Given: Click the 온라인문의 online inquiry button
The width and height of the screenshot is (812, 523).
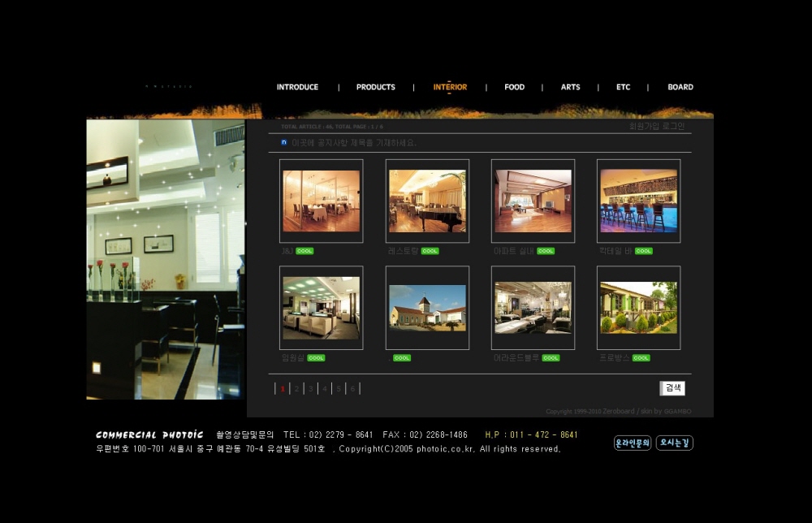Looking at the screenshot, I should [633, 443].
